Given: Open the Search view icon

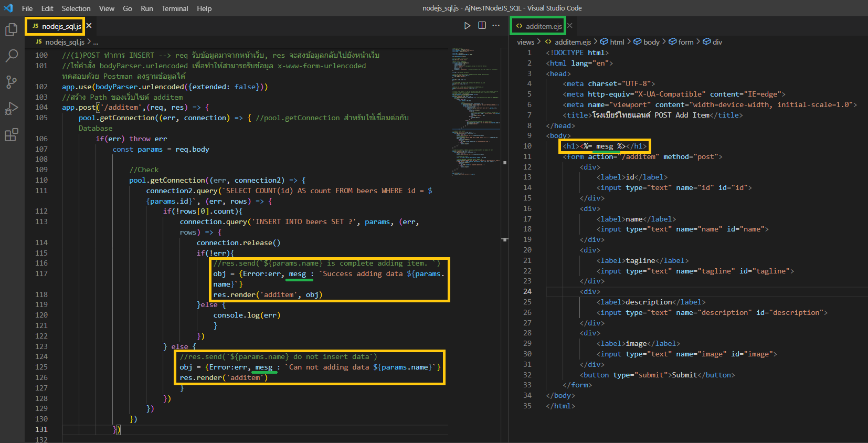Looking at the screenshot, I should [x=11, y=56].
